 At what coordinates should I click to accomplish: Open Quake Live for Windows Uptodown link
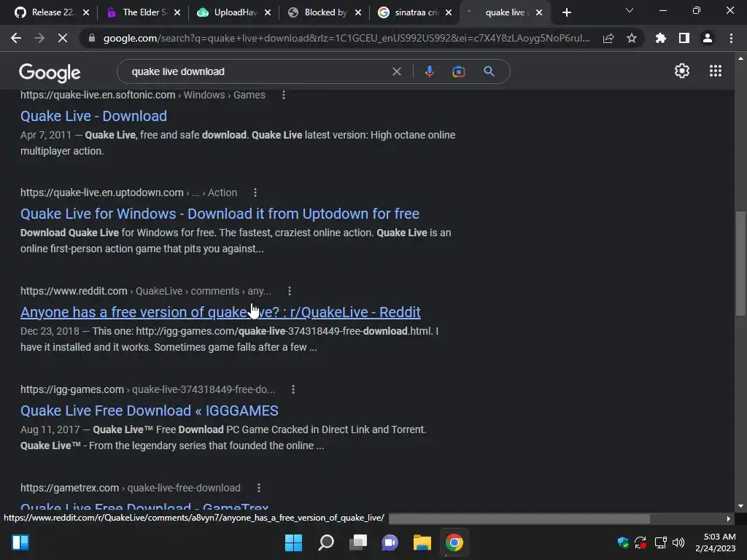click(220, 214)
